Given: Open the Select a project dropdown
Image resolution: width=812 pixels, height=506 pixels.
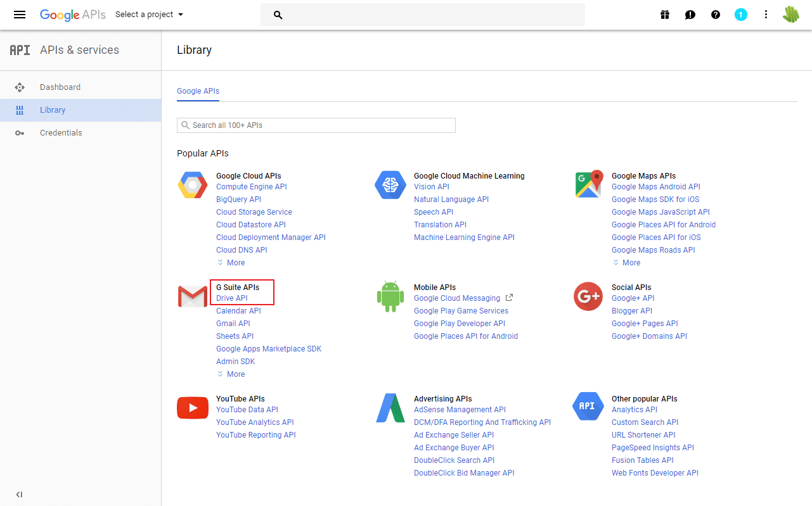Looking at the screenshot, I should point(149,15).
